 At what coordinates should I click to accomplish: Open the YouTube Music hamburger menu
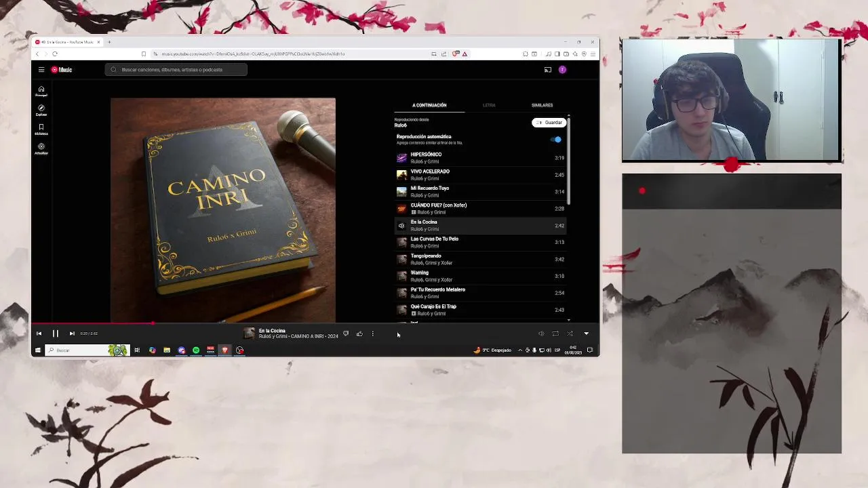pos(41,70)
